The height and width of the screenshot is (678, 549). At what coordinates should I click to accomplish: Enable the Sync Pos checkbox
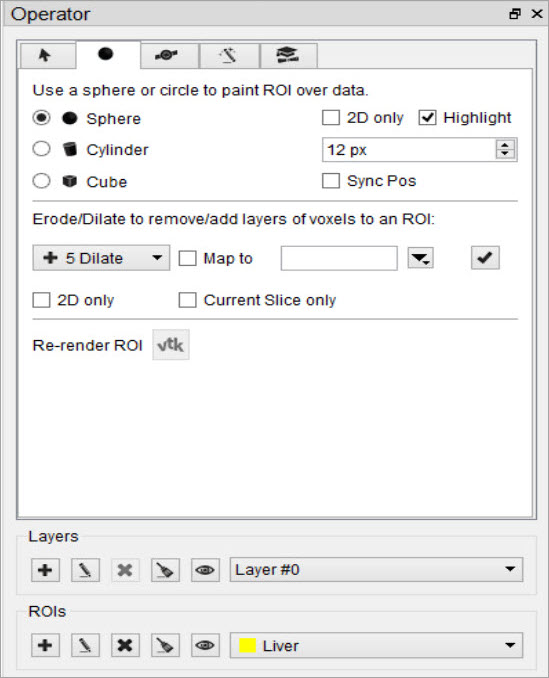pyautogui.click(x=331, y=181)
